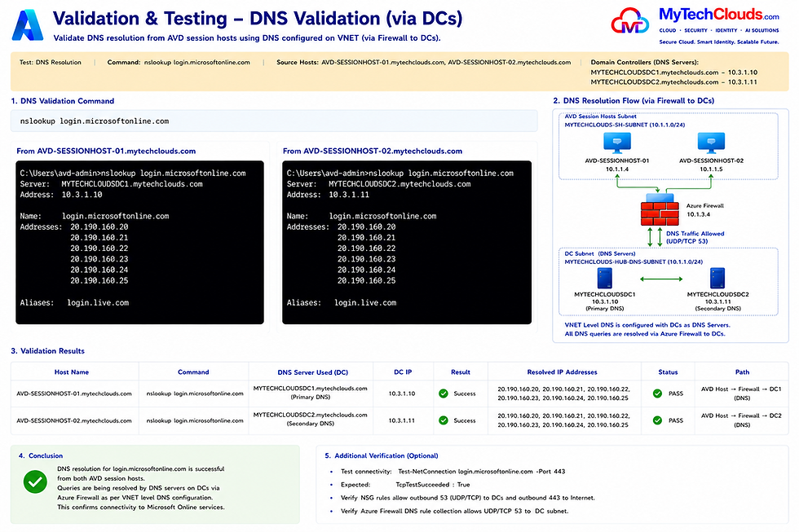This screenshot has height=532, width=799.
Task: Click 'MYTECHCLOUDS-HUB-DNS-SUBNET' label in diagram
Action: (633, 262)
